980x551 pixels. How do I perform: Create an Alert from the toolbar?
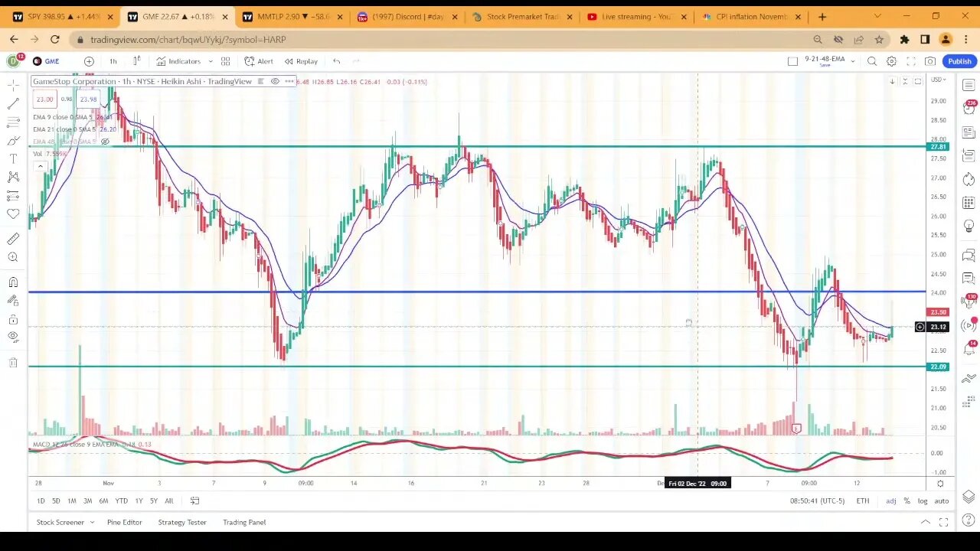(x=259, y=61)
